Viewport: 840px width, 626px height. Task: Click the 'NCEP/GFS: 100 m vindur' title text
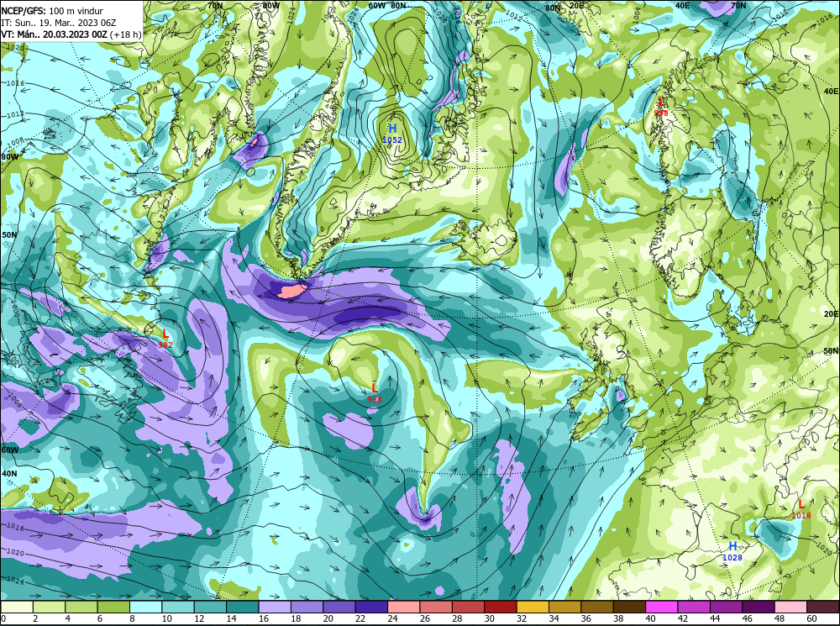tap(52, 11)
